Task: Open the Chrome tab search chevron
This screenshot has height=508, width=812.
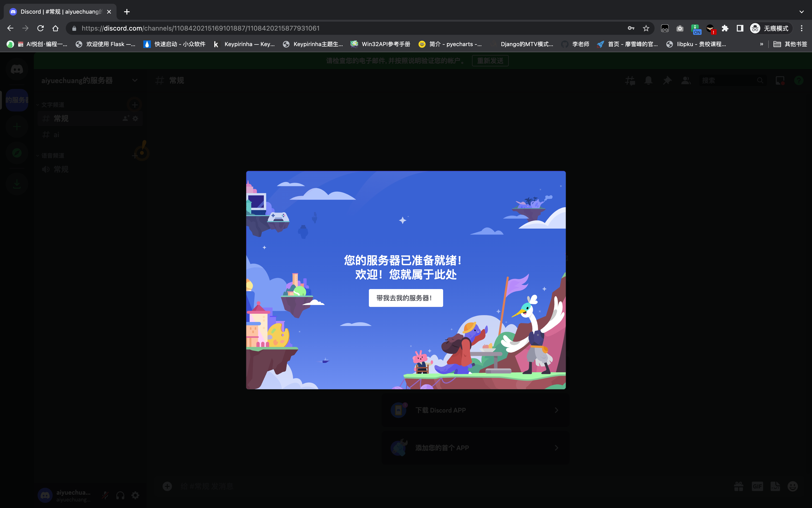Action: click(801, 12)
